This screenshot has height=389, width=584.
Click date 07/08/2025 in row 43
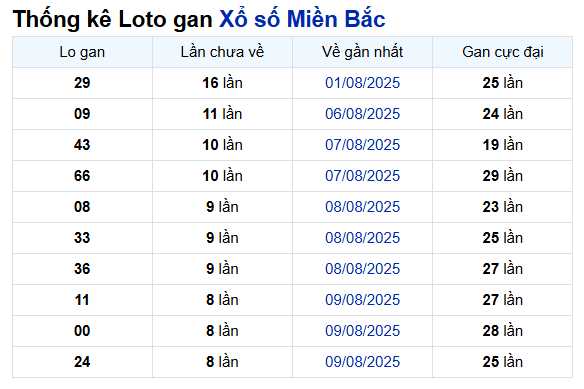pos(362,145)
